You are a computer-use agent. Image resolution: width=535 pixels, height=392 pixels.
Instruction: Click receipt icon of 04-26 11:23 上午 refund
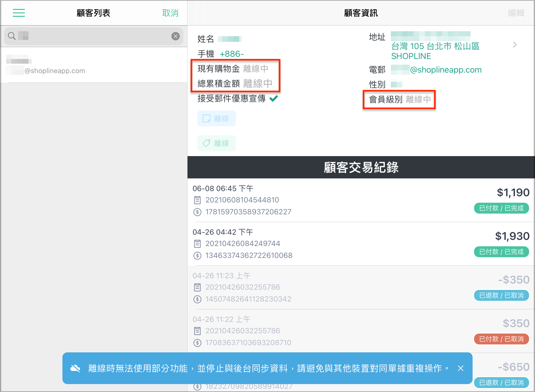click(x=197, y=287)
